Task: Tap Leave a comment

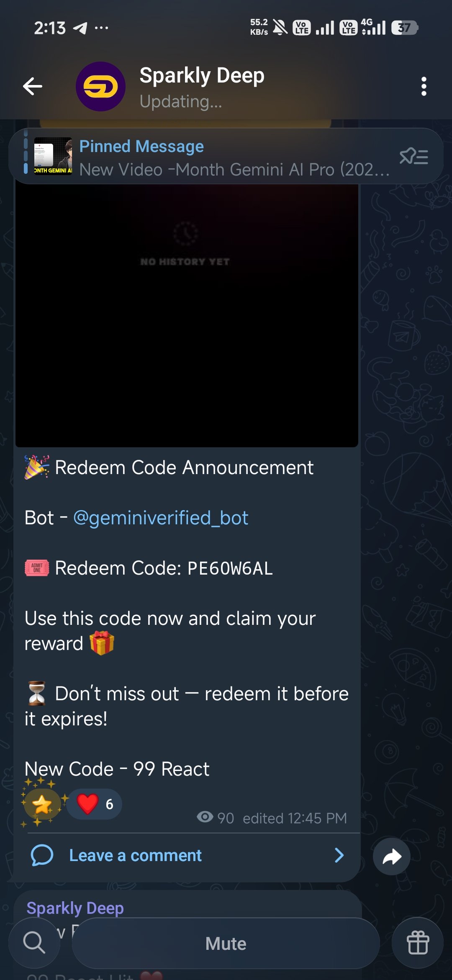Action: click(x=135, y=856)
